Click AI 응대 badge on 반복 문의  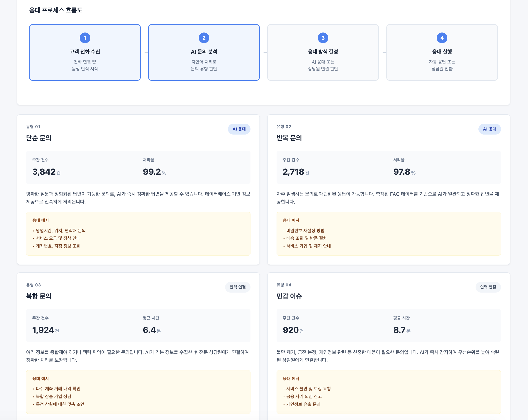pyautogui.click(x=489, y=129)
